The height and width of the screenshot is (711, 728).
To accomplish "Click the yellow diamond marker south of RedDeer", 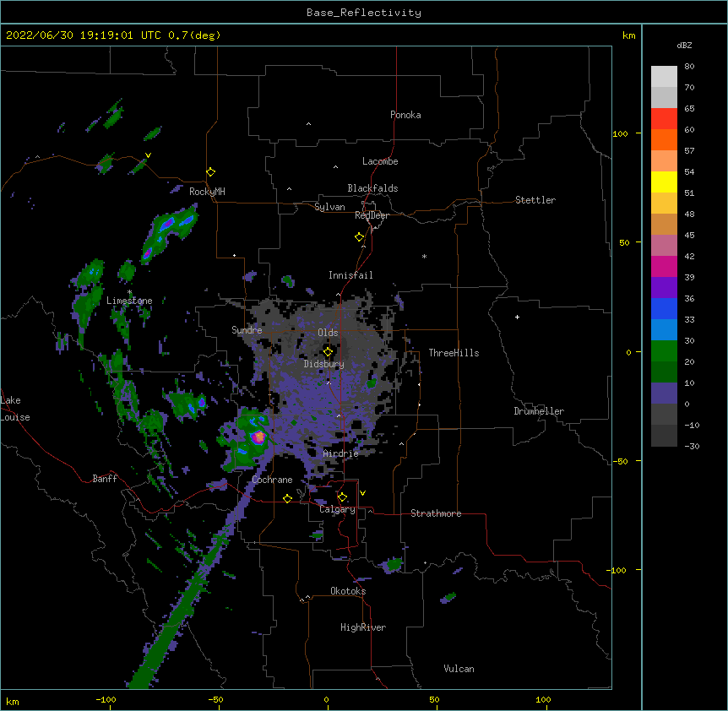I will click(x=360, y=237).
